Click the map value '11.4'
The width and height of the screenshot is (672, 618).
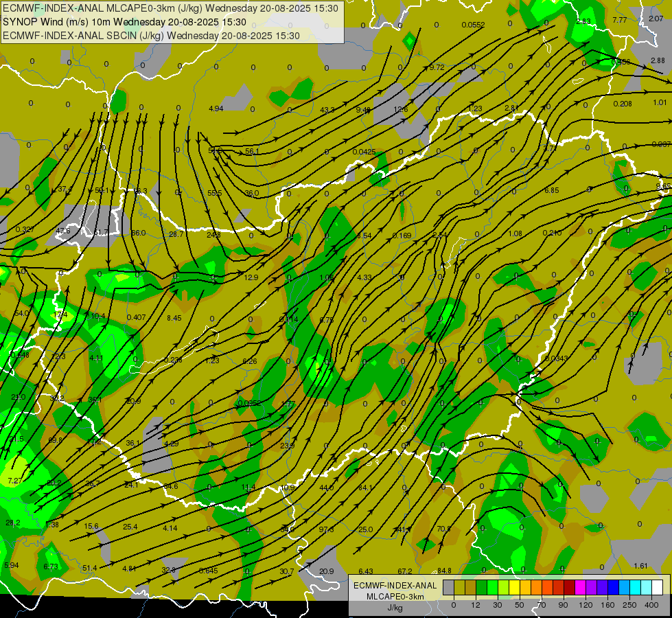point(248,487)
